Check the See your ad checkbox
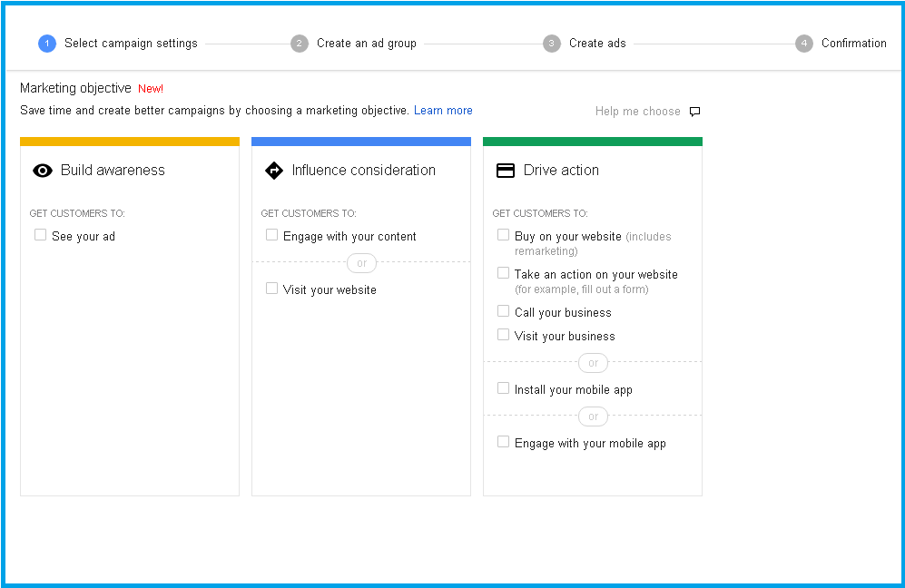 (x=40, y=235)
